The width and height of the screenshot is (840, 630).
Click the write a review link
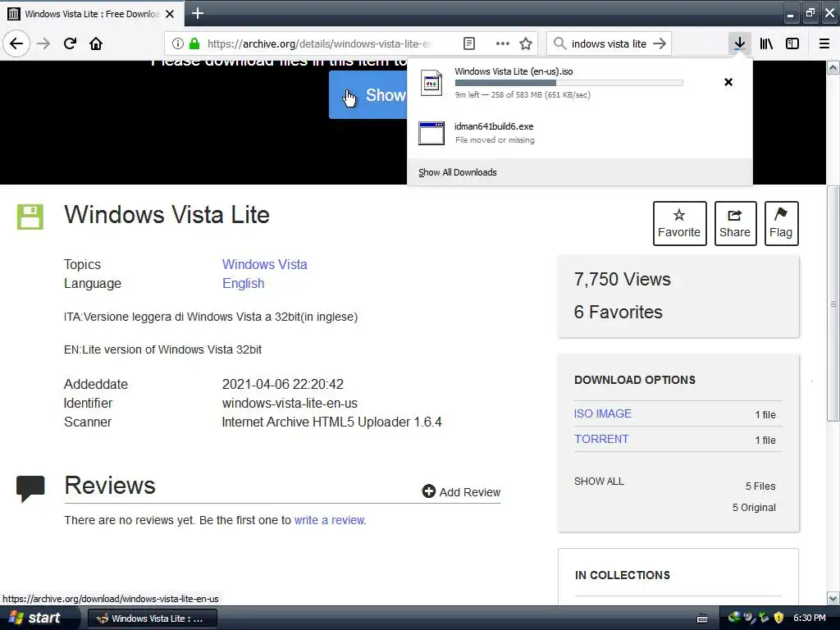330,519
